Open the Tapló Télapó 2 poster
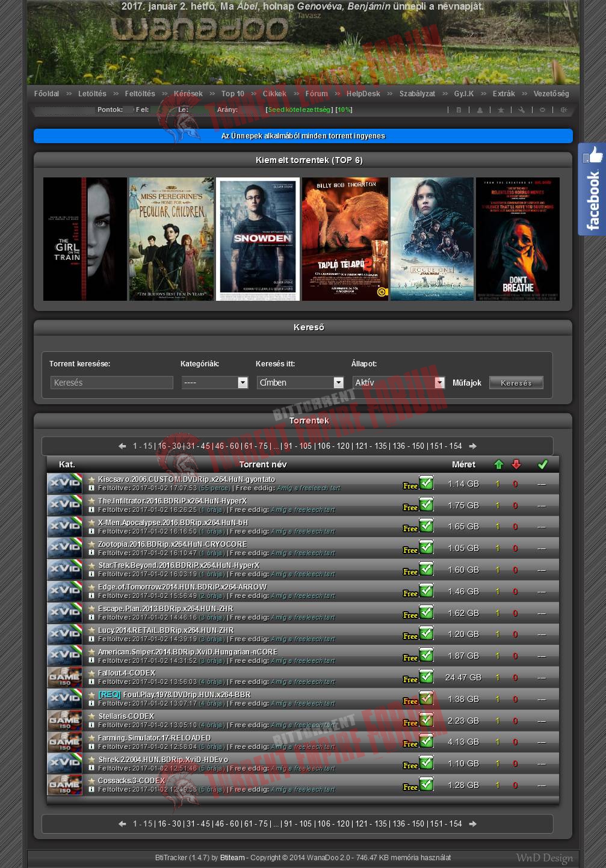 pos(345,239)
